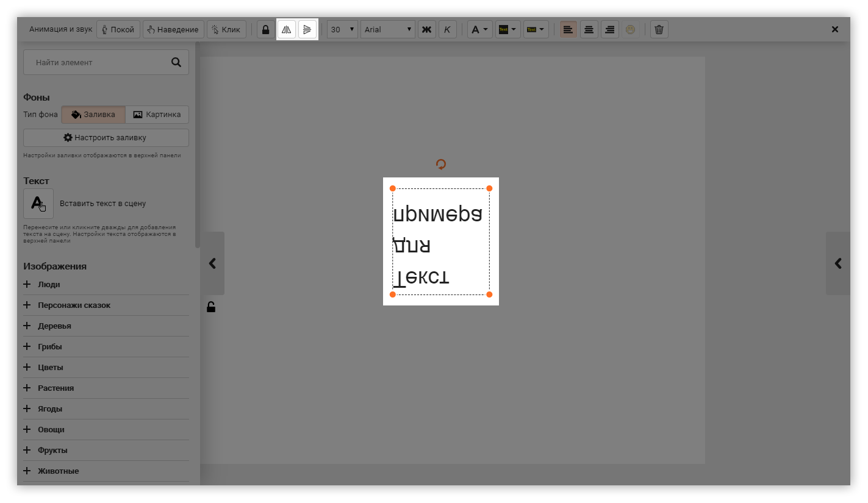Toggle bold formatting (Ж)

point(426,29)
